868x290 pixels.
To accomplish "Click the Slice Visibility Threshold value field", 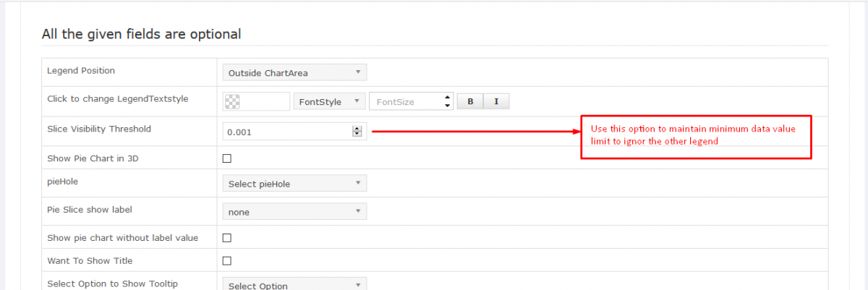I will (287, 132).
